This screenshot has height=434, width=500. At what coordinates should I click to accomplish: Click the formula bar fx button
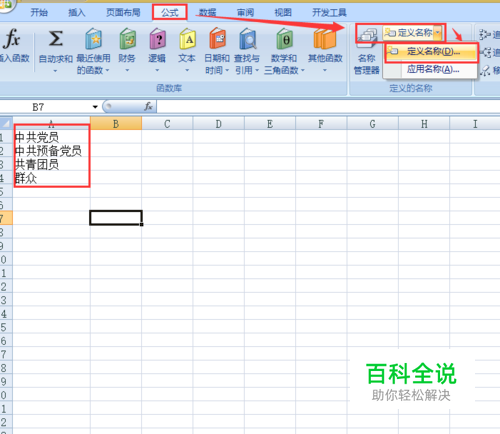pos(148,107)
